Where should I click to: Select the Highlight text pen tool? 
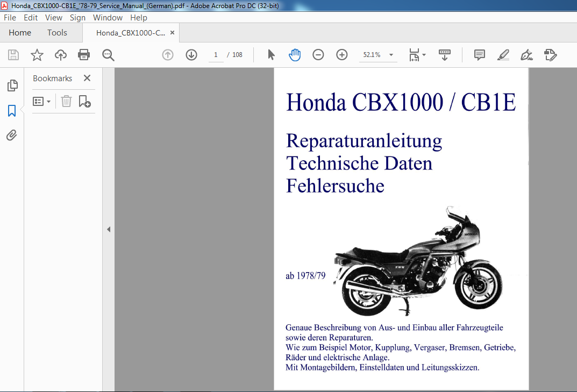tap(503, 55)
